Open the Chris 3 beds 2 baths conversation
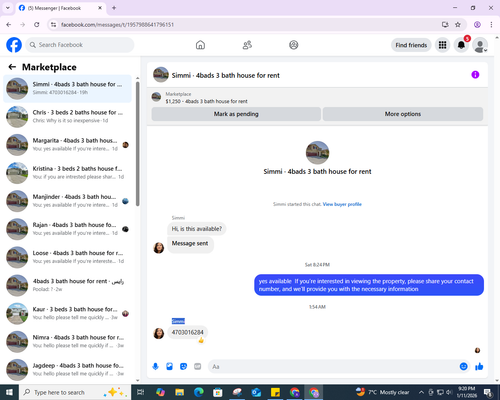 coord(67,117)
